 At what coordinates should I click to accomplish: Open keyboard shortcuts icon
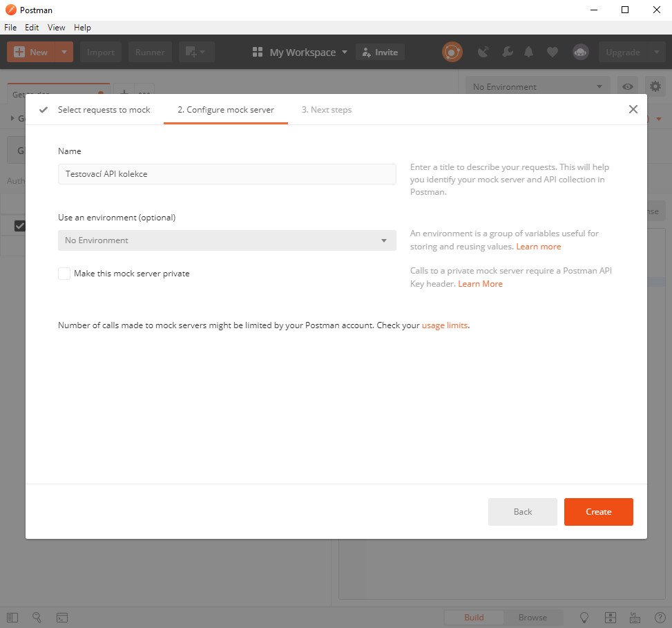point(635,617)
